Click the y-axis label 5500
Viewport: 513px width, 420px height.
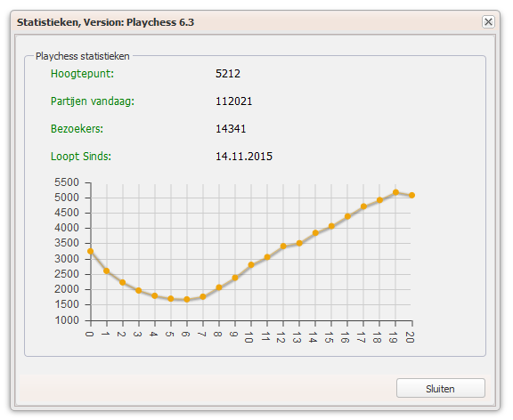pyautogui.click(x=67, y=182)
